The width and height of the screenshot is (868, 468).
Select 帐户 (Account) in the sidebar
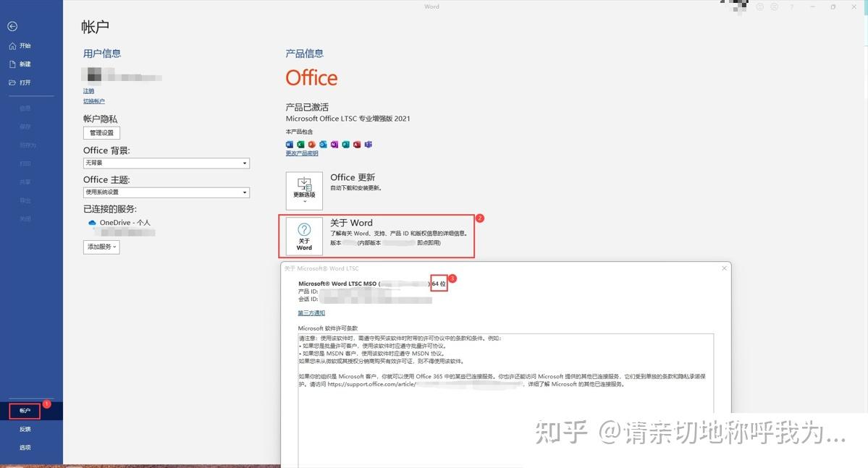tap(25, 410)
